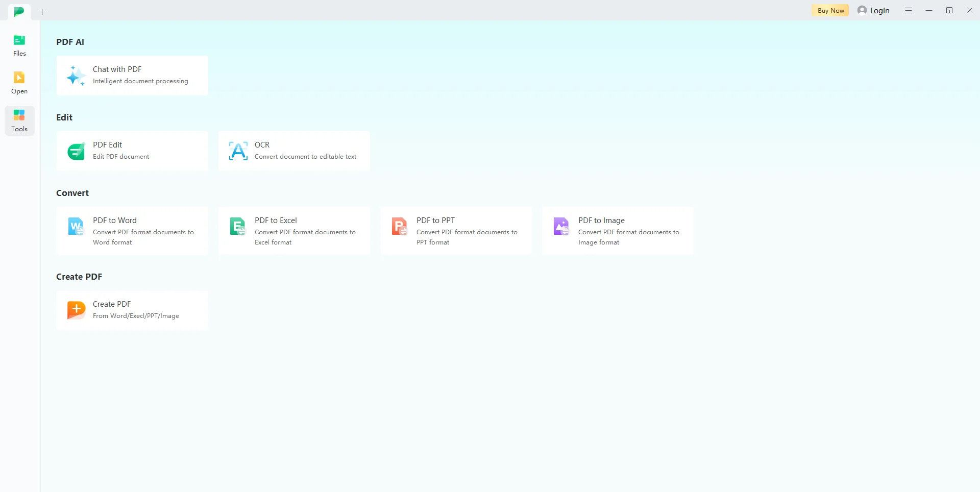The height and width of the screenshot is (492, 980).
Task: Open the Files sidebar section
Action: 19,45
